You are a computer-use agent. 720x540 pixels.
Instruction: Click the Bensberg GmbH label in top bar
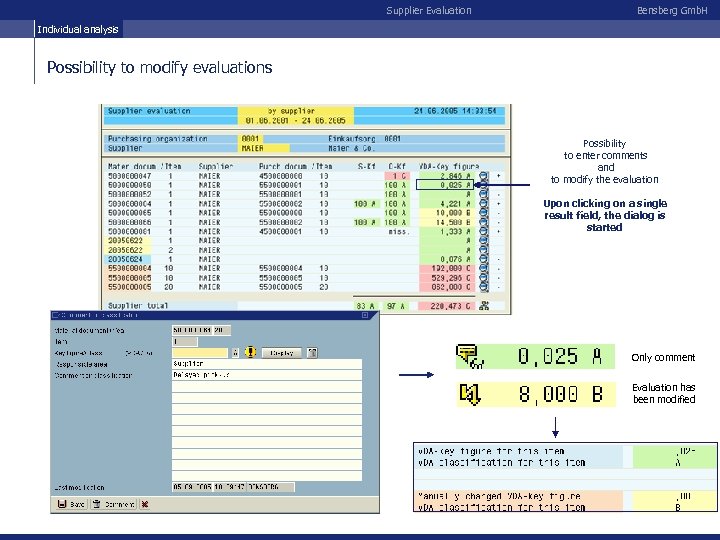(672, 10)
